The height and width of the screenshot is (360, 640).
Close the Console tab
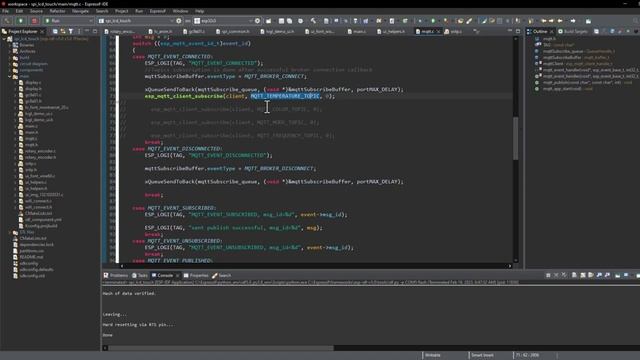click(x=178, y=276)
